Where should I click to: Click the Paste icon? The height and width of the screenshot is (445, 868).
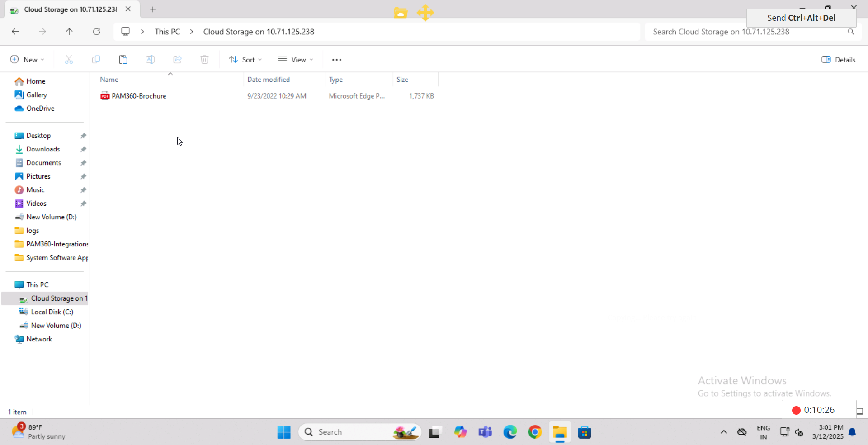pyautogui.click(x=123, y=59)
